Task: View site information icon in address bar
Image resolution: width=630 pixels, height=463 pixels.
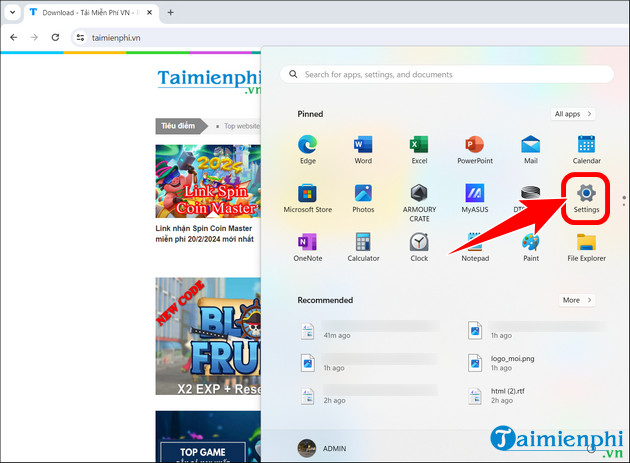Action: click(80, 37)
